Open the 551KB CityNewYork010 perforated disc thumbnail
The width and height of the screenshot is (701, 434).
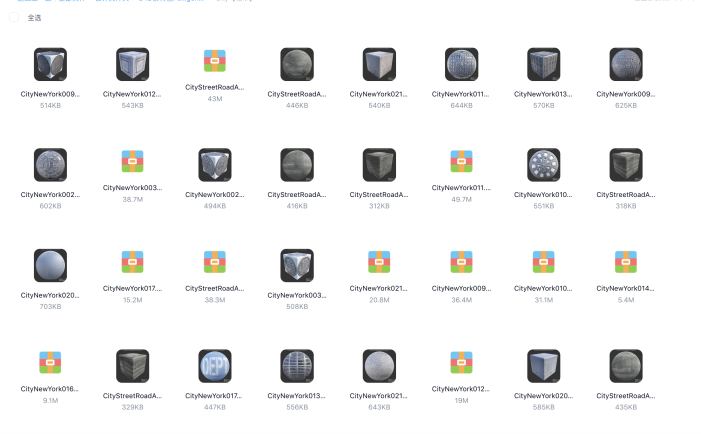(543, 165)
